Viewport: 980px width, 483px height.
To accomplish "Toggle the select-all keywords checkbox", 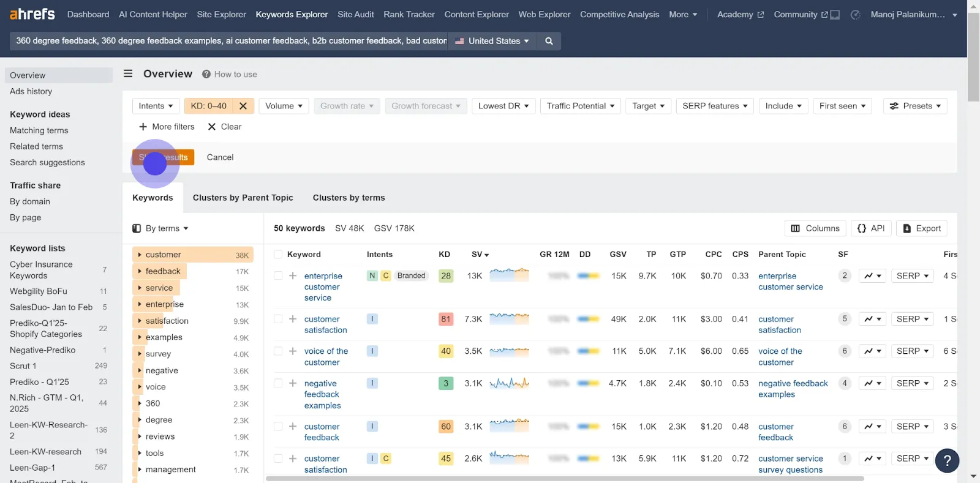I will click(278, 255).
